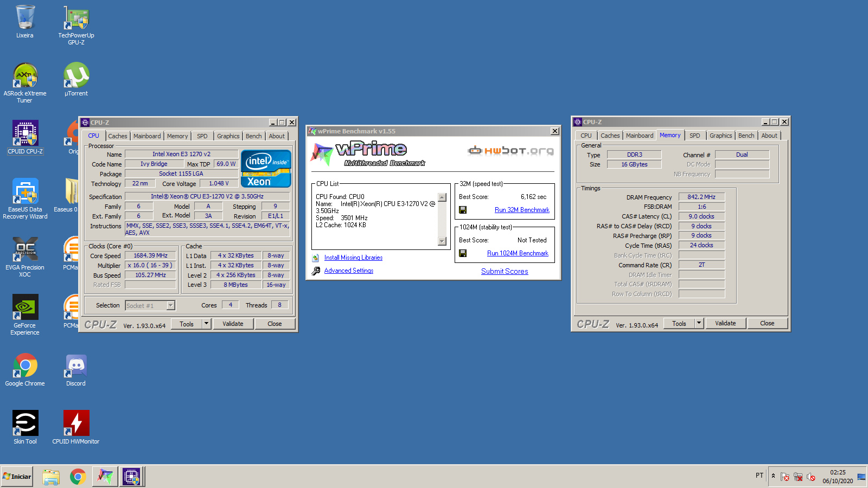Switch to CPU tab in right CPU-Z window

[586, 136]
